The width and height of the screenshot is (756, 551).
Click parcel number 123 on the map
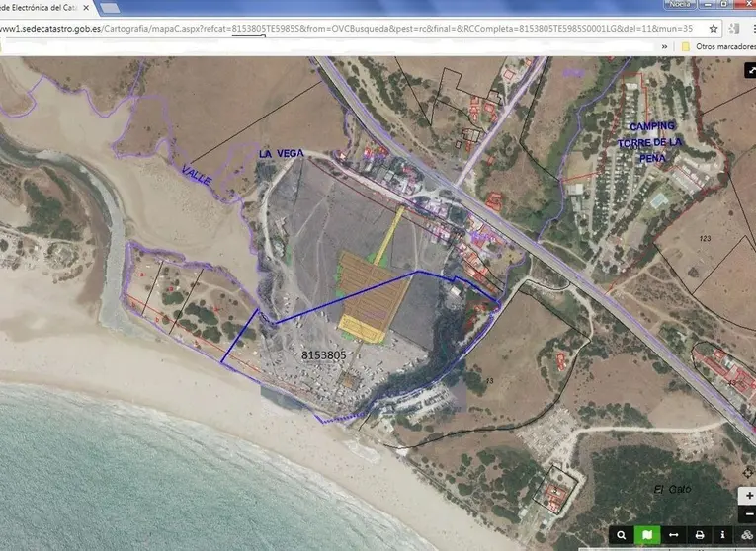point(705,238)
